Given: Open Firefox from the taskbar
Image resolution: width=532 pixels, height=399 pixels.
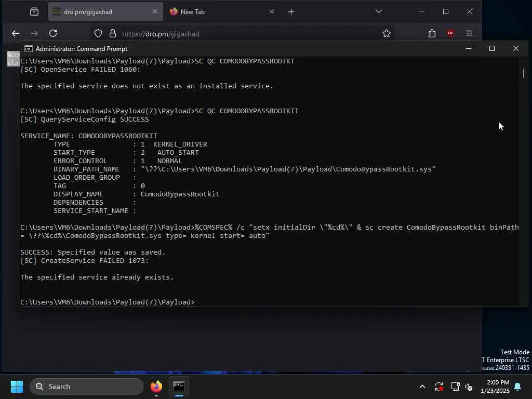Looking at the screenshot, I should point(156,387).
